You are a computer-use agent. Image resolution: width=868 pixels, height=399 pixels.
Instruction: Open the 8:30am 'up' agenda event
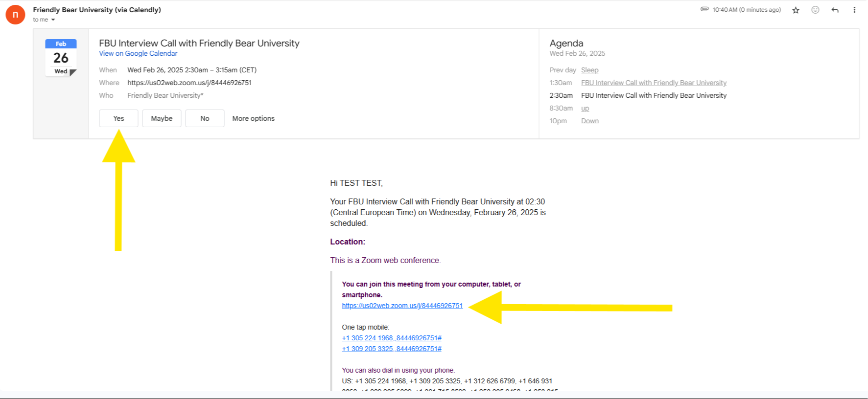pyautogui.click(x=585, y=108)
